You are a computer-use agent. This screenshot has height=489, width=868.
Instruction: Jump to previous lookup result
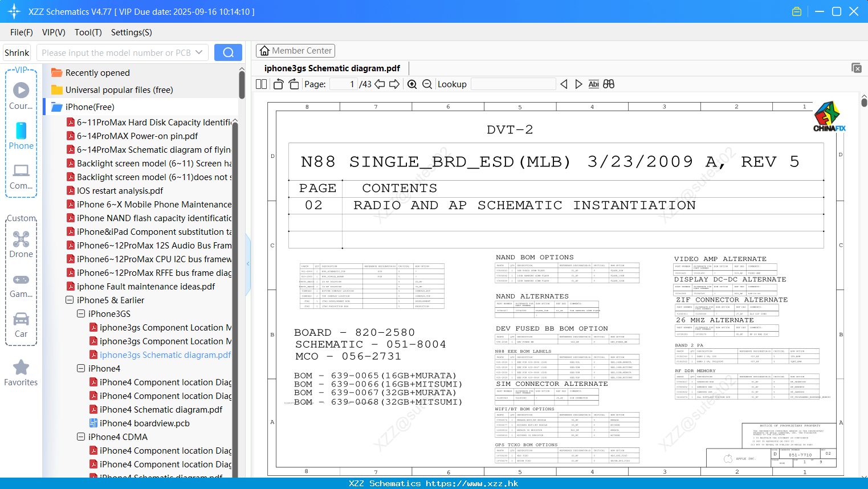tap(564, 84)
